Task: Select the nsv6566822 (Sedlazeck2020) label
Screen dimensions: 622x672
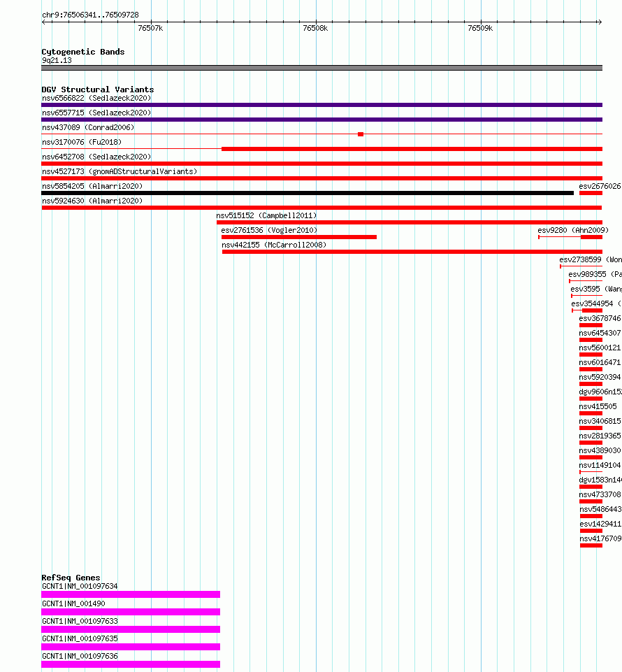Action: (x=96, y=98)
